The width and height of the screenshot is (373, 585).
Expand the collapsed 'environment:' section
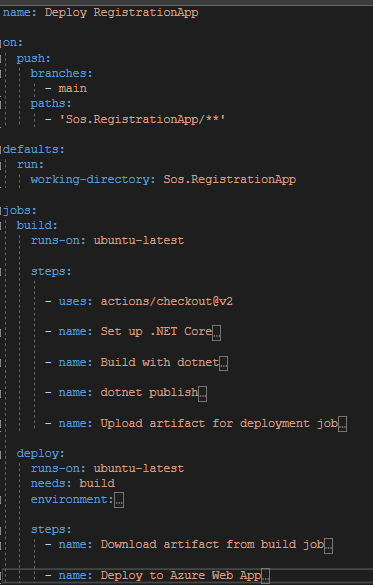119,500
